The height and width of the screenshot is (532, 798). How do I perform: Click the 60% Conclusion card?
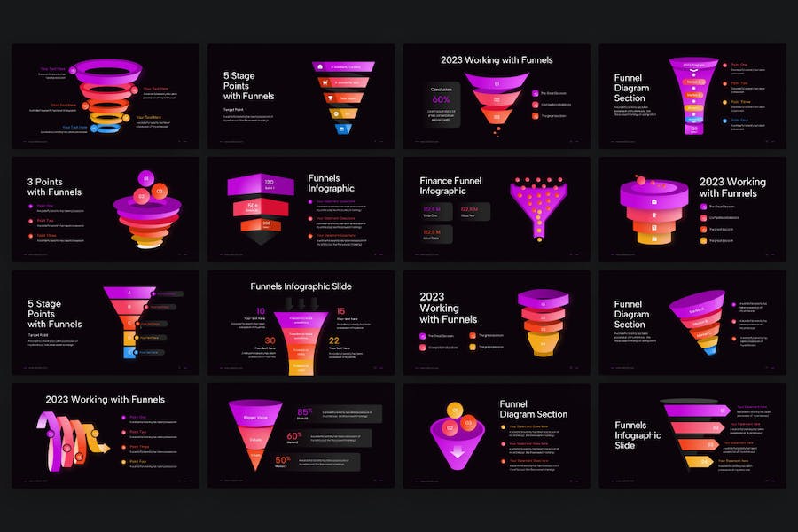(x=442, y=105)
